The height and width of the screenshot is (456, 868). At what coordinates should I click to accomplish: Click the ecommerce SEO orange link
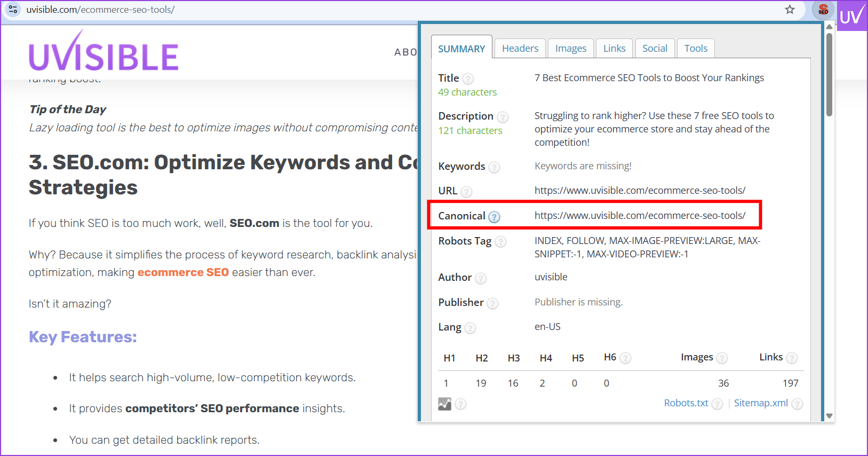pos(183,272)
